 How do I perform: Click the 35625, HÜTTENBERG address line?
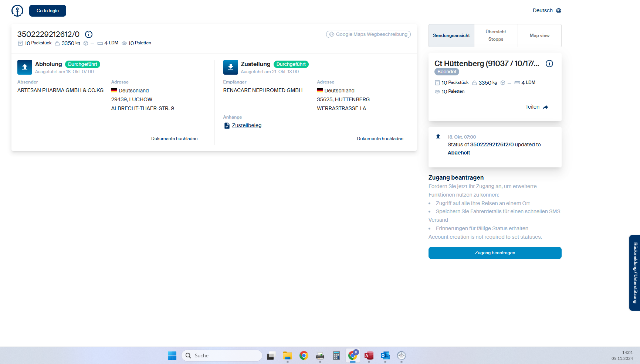click(x=343, y=99)
